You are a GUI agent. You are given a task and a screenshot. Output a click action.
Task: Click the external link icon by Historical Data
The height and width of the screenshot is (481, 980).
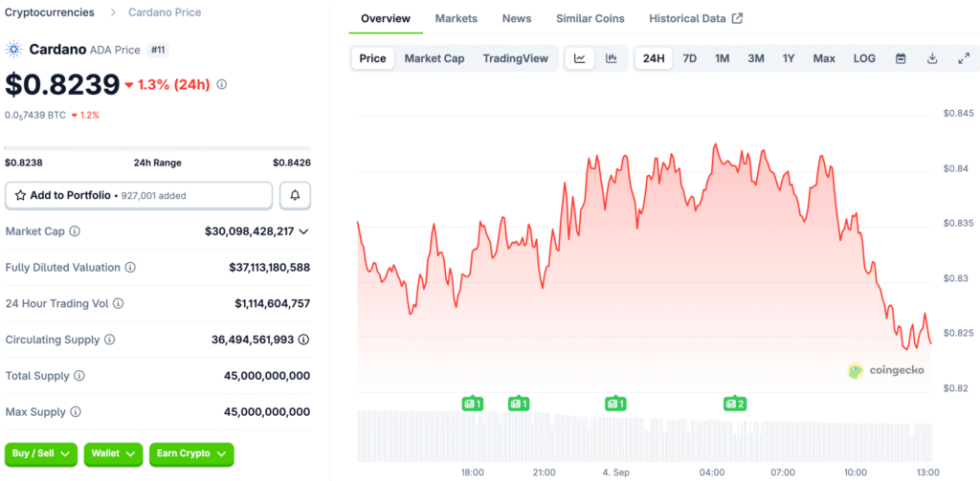click(x=738, y=18)
